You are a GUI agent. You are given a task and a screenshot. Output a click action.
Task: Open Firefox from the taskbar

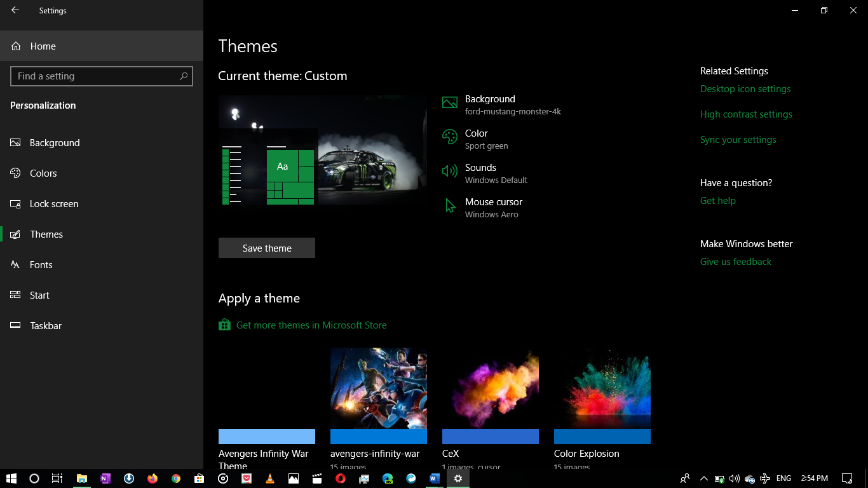pyautogui.click(x=153, y=478)
